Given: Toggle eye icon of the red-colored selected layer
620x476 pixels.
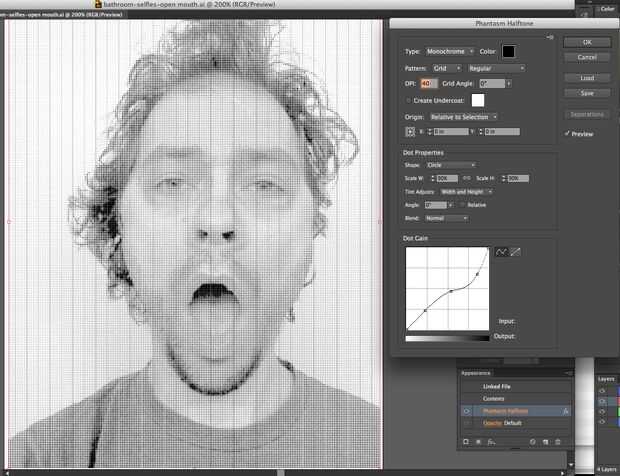Looking at the screenshot, I should [x=602, y=401].
